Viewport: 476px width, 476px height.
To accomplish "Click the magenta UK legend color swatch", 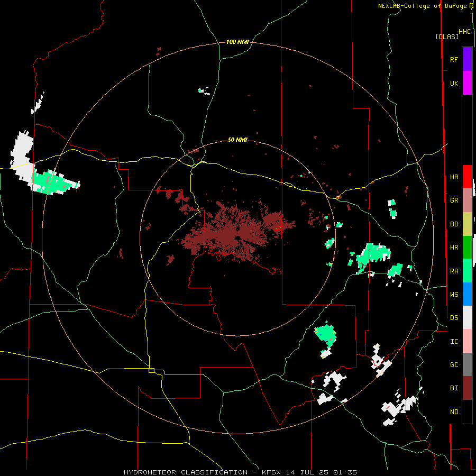I will point(467,83).
